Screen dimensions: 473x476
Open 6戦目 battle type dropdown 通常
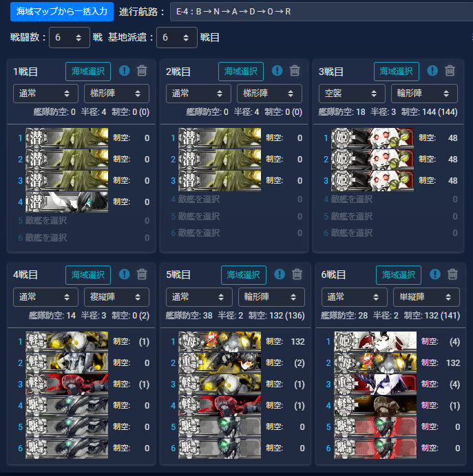pyautogui.click(x=355, y=297)
